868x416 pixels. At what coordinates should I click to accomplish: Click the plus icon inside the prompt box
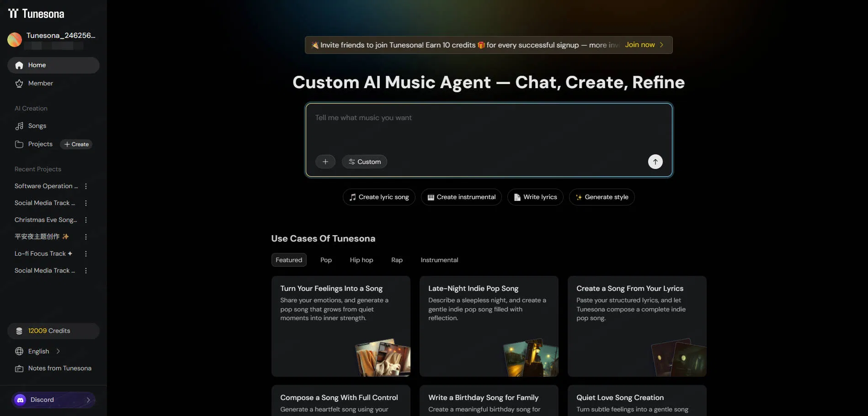[x=325, y=161]
